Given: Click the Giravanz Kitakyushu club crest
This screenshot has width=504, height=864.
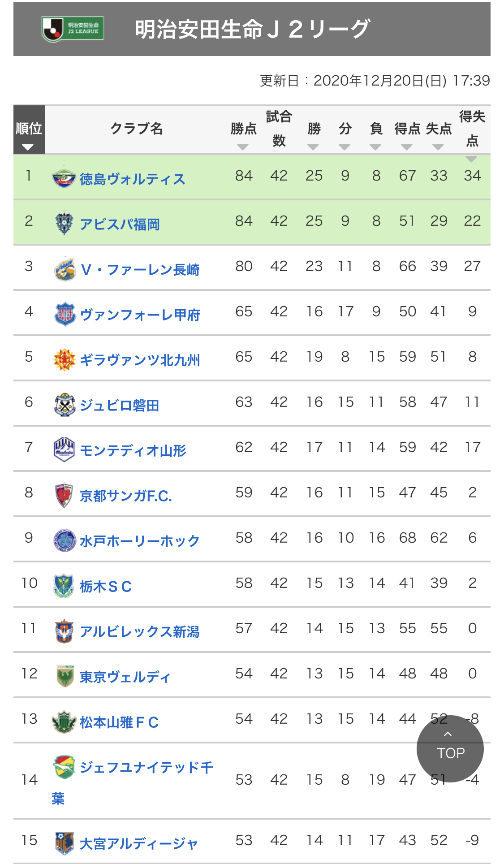Looking at the screenshot, I should tap(64, 359).
